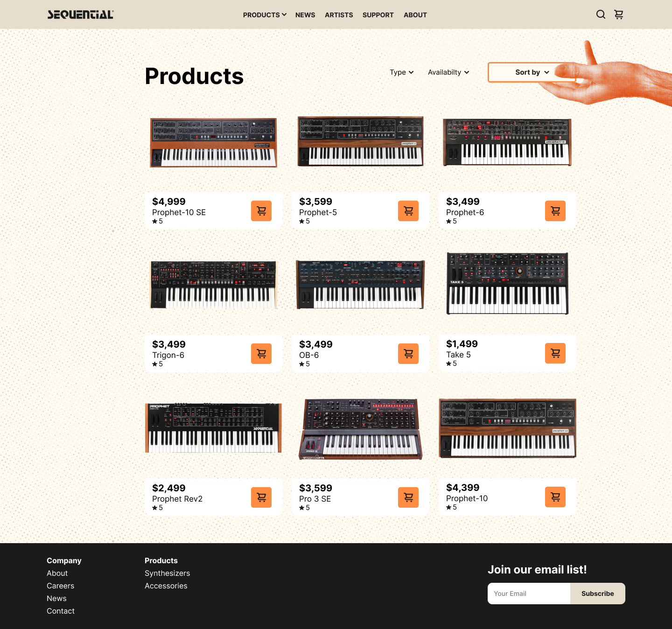Open the Careers footer link
Viewport: 672px width, 629px height.
click(x=60, y=586)
